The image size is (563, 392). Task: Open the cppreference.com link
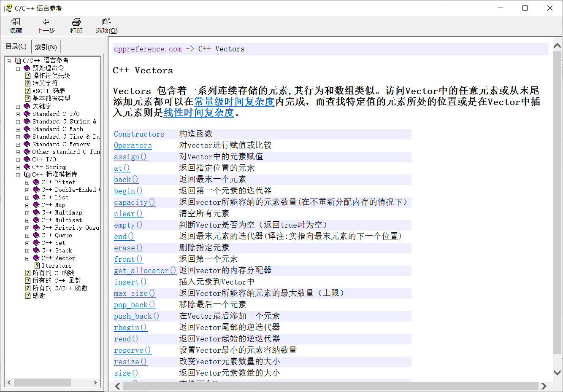pos(148,49)
